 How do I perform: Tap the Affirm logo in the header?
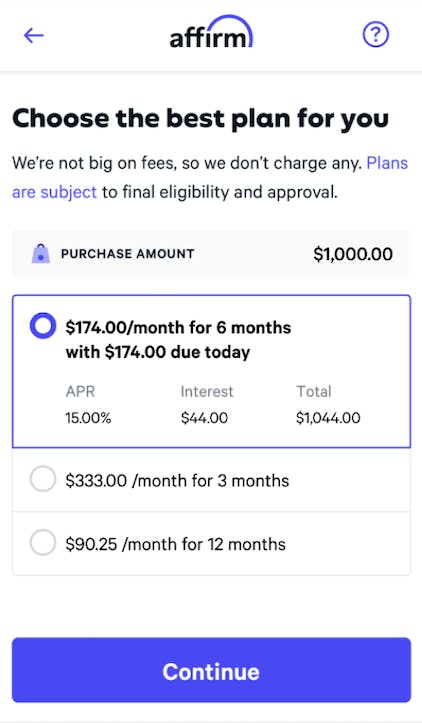[x=211, y=32]
